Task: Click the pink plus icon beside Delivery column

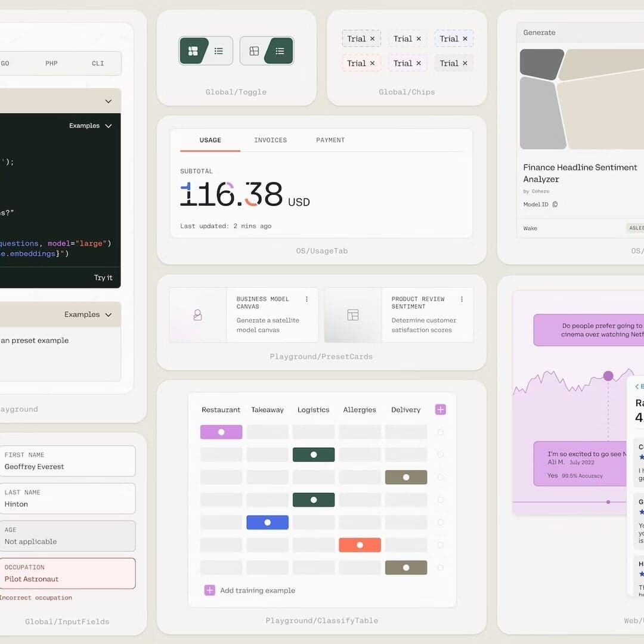Action: tap(440, 410)
